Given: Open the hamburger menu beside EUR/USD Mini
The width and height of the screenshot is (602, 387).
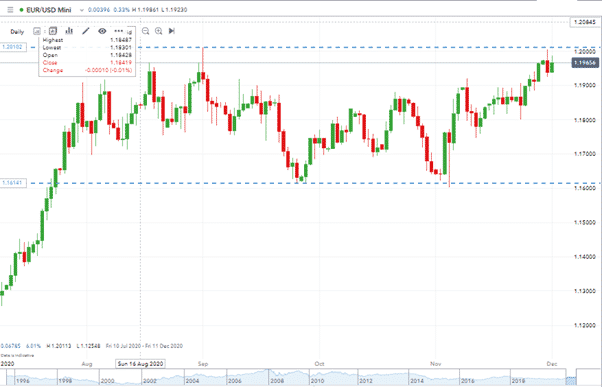Looking at the screenshot, I should (x=10, y=10).
